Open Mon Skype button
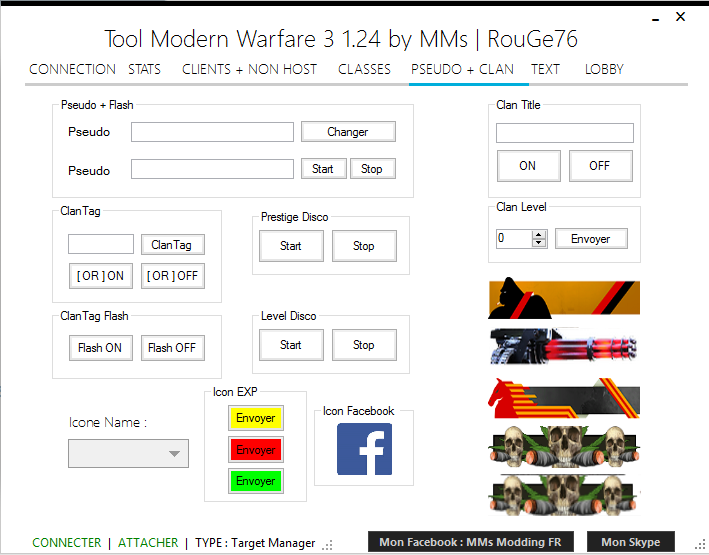709x555 pixels. click(x=631, y=542)
